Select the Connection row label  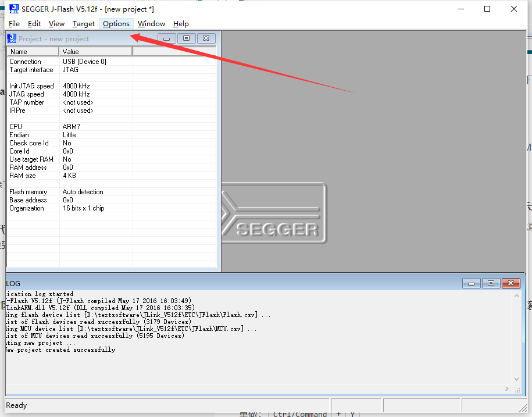click(25, 62)
